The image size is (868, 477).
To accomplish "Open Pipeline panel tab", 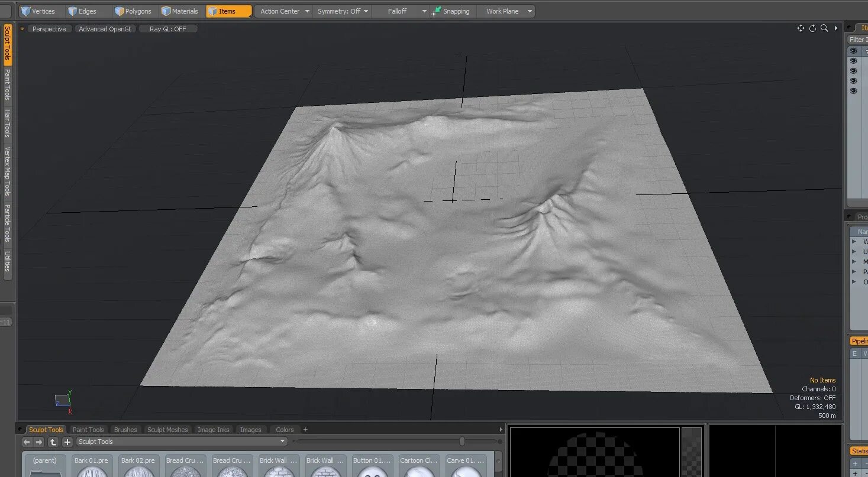I will tap(859, 341).
